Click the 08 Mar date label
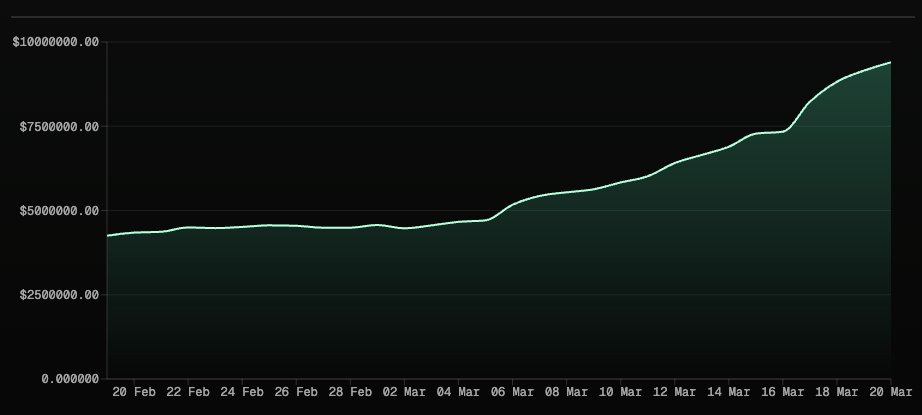Viewport: 922px width, 415px height. [567, 392]
